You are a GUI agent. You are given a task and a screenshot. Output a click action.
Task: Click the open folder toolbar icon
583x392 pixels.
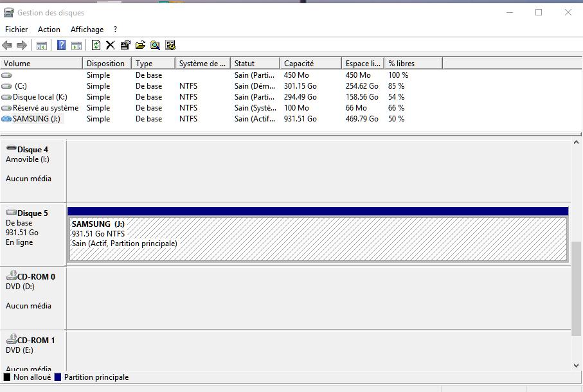(140, 45)
